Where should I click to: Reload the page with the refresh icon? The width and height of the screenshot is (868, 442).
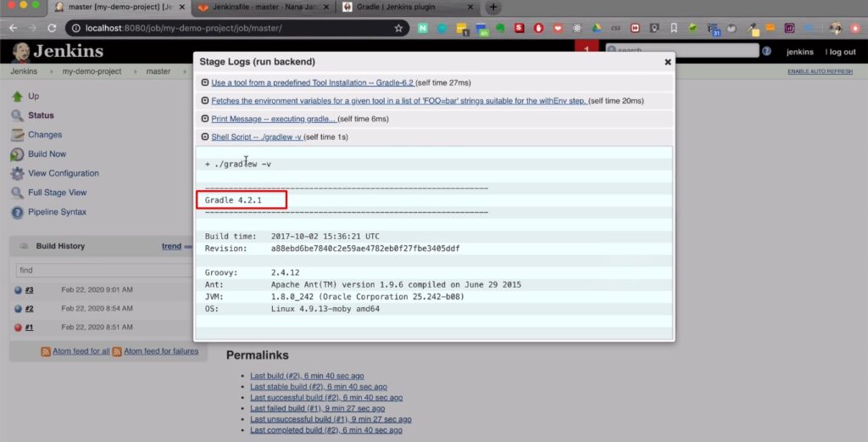[52, 28]
